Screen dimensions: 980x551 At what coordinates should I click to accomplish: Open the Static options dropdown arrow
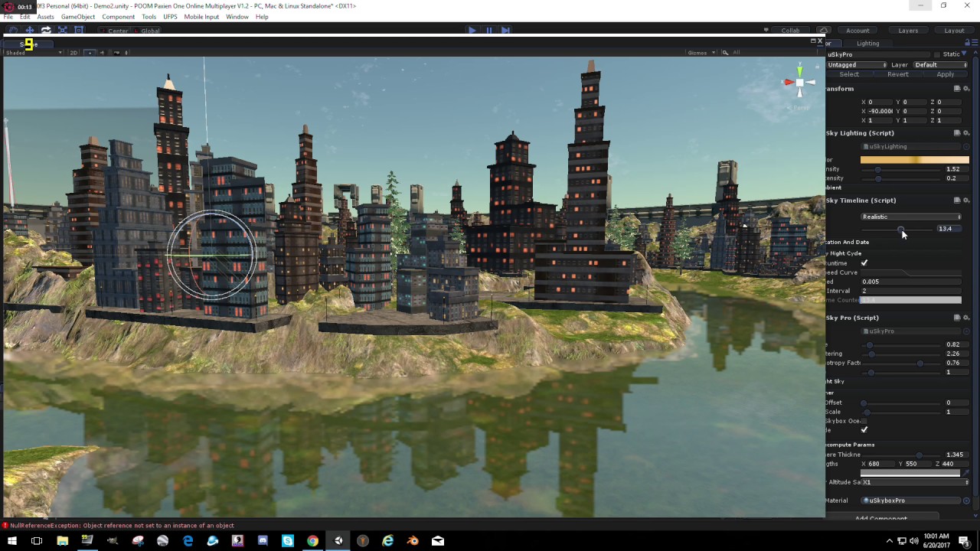click(x=964, y=54)
